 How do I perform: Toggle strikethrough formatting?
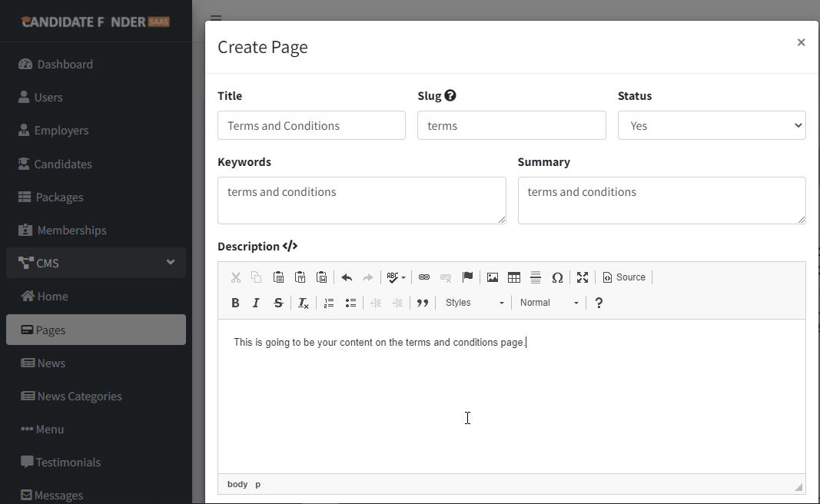point(278,303)
